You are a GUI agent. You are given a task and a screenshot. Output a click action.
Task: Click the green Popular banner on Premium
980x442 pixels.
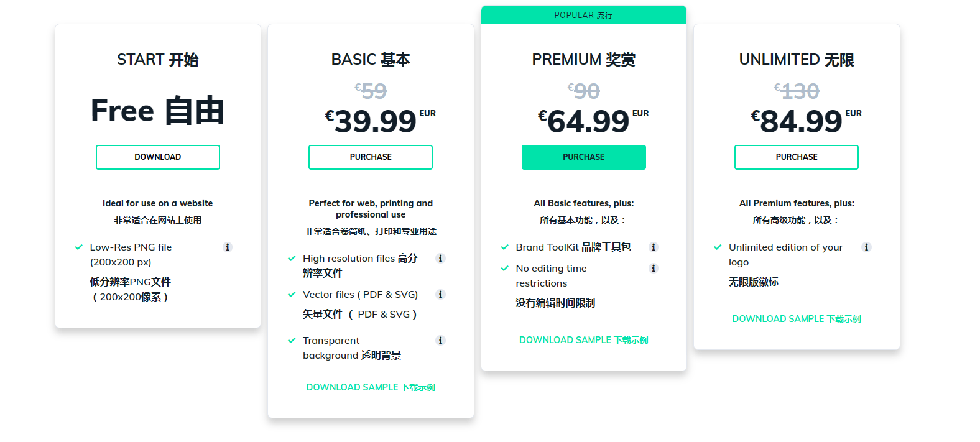(x=583, y=15)
